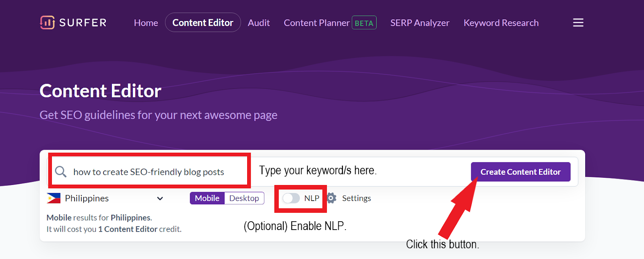The image size is (644, 259).
Task: Click '1 Content Editor credit' cost text
Action: (140, 229)
